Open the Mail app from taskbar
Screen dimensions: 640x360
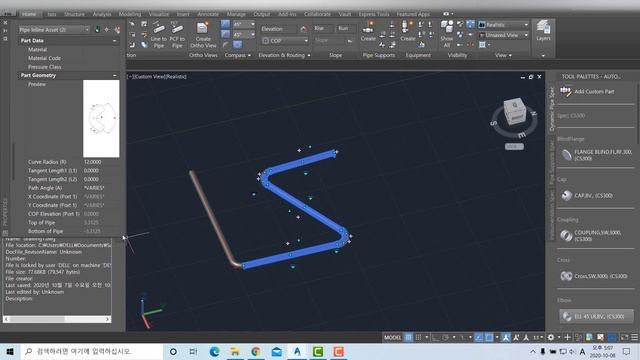(276, 351)
